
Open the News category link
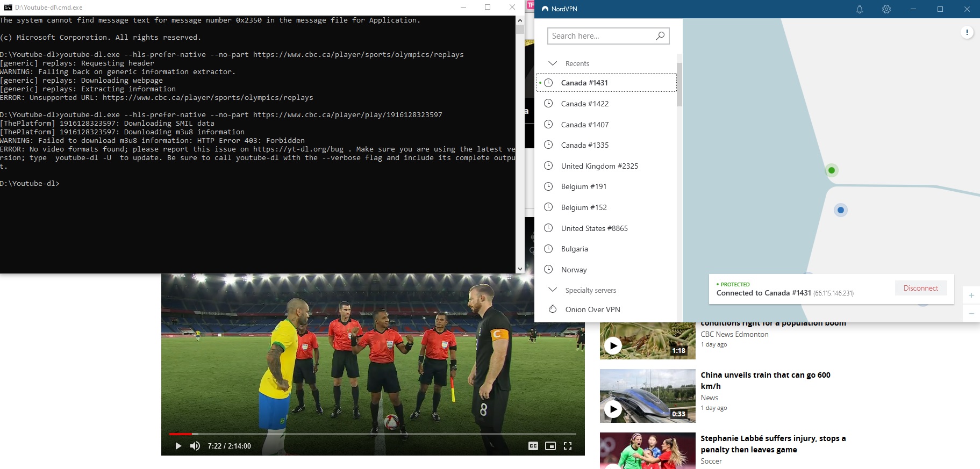(710, 398)
